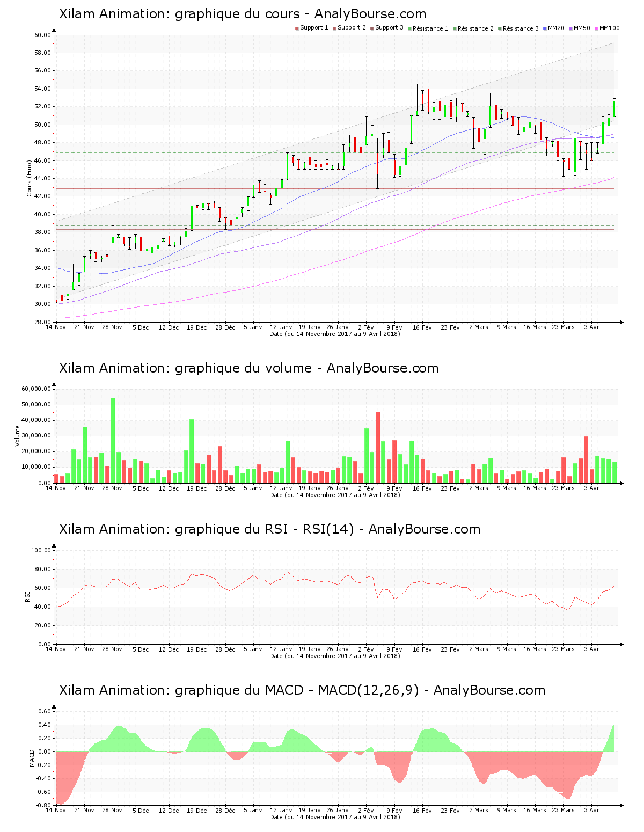Click the '28.00' value on price axis
Image resolution: width=644 pixels, height=832 pixels.
(42, 322)
